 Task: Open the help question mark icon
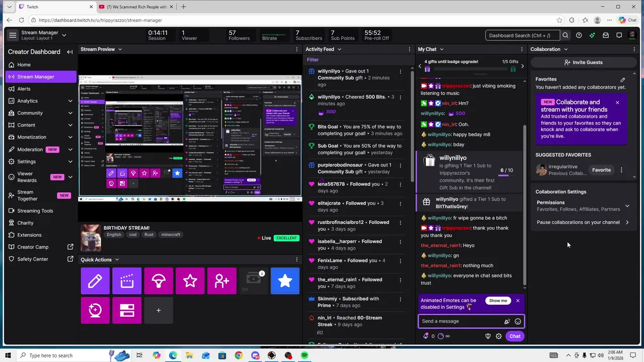tap(579, 35)
